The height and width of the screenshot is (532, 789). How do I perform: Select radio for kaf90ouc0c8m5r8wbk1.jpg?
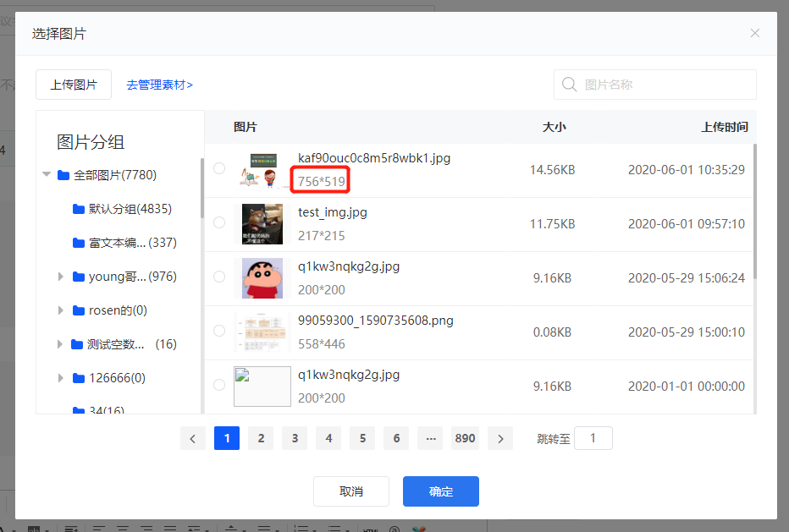pos(219,168)
